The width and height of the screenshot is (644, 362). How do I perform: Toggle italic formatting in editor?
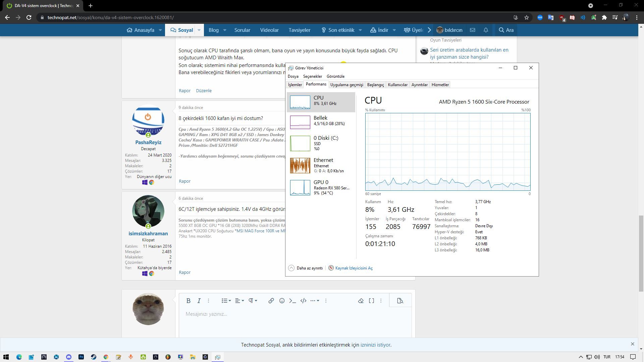pyautogui.click(x=199, y=301)
